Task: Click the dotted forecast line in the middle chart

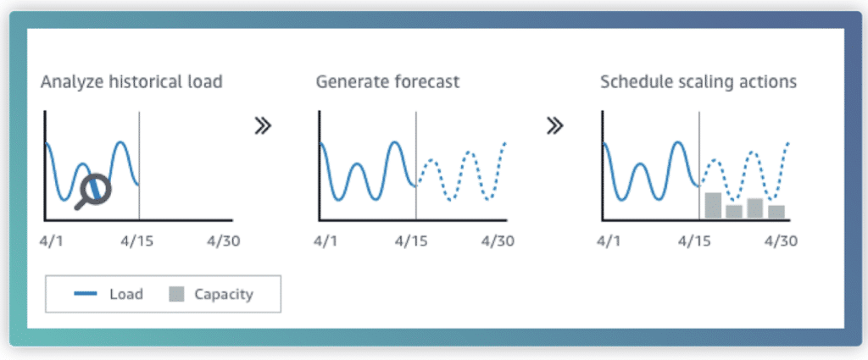Action: (460, 171)
